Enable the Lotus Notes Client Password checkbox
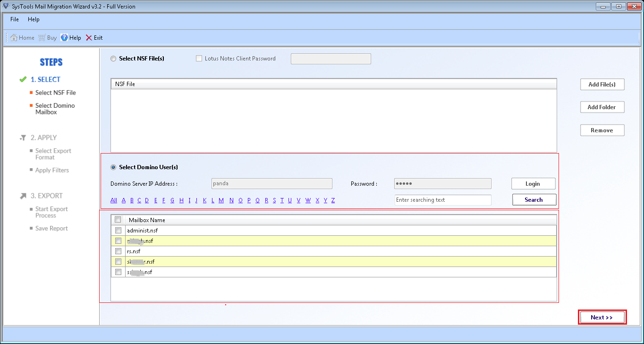The height and width of the screenshot is (344, 644). [x=199, y=59]
